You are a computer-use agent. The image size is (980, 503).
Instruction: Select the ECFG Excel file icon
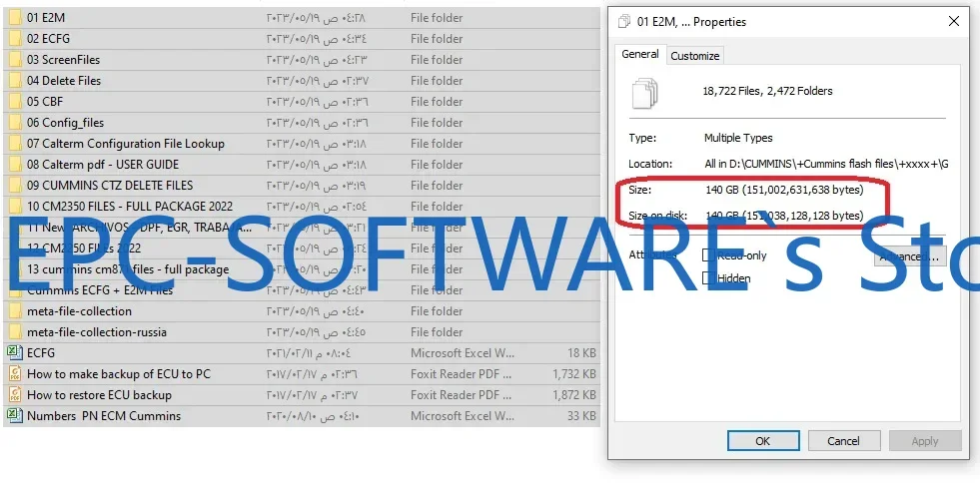[x=15, y=352]
